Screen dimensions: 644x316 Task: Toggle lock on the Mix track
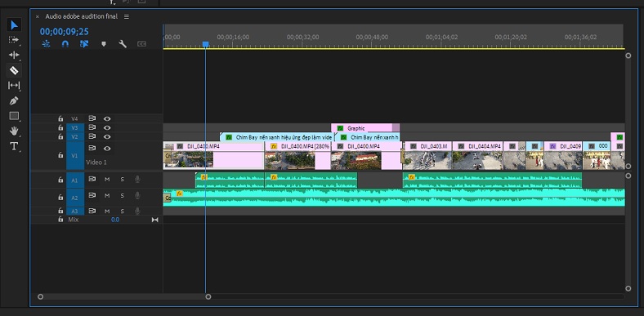60,220
